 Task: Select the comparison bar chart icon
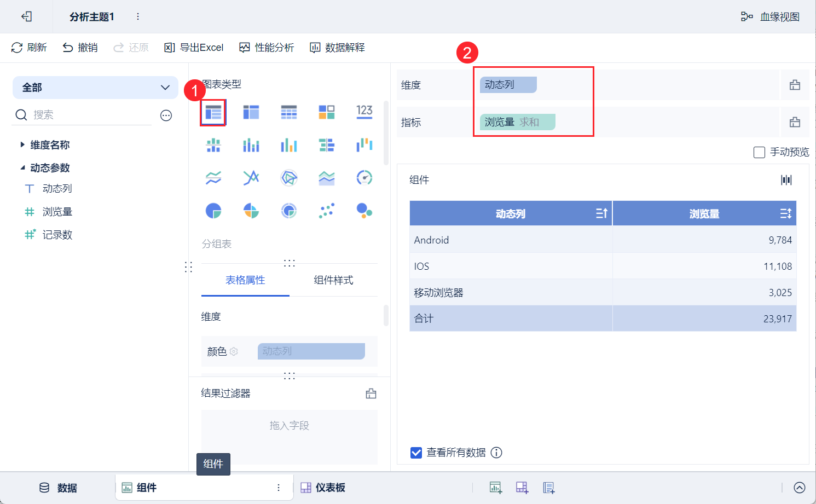click(x=327, y=145)
